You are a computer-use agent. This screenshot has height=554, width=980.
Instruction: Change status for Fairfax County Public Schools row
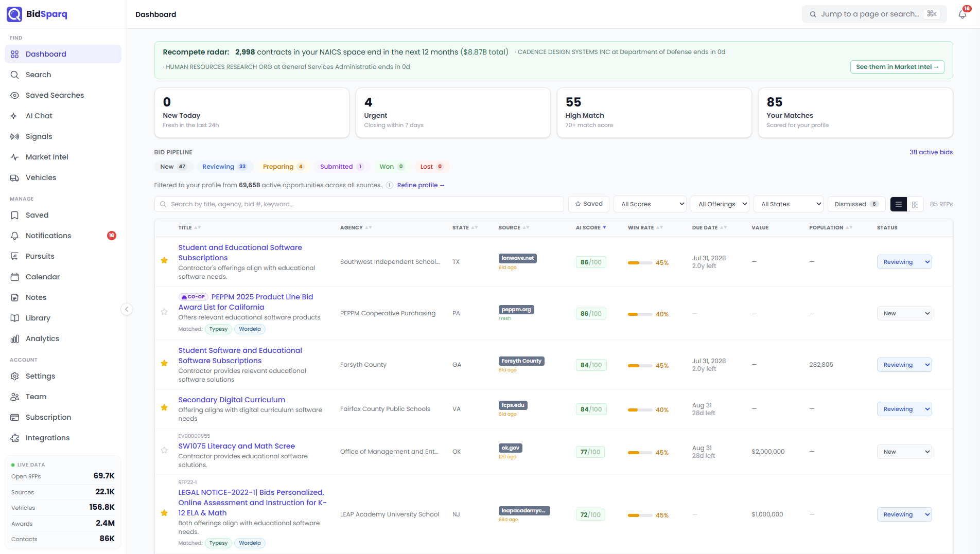click(x=904, y=409)
